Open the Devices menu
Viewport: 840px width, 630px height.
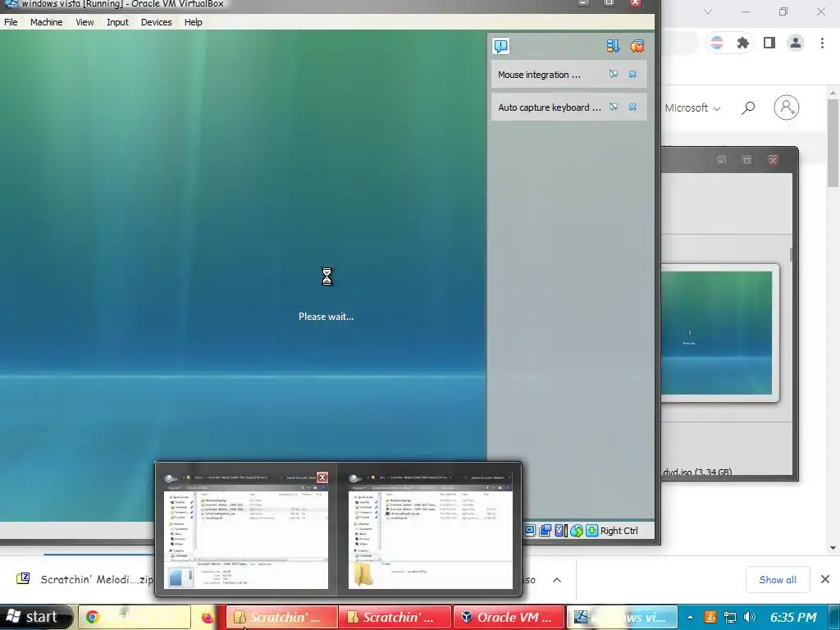pos(157,22)
